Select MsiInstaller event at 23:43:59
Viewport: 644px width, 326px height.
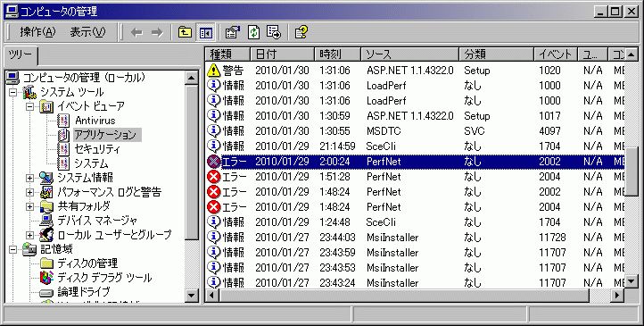(x=415, y=253)
